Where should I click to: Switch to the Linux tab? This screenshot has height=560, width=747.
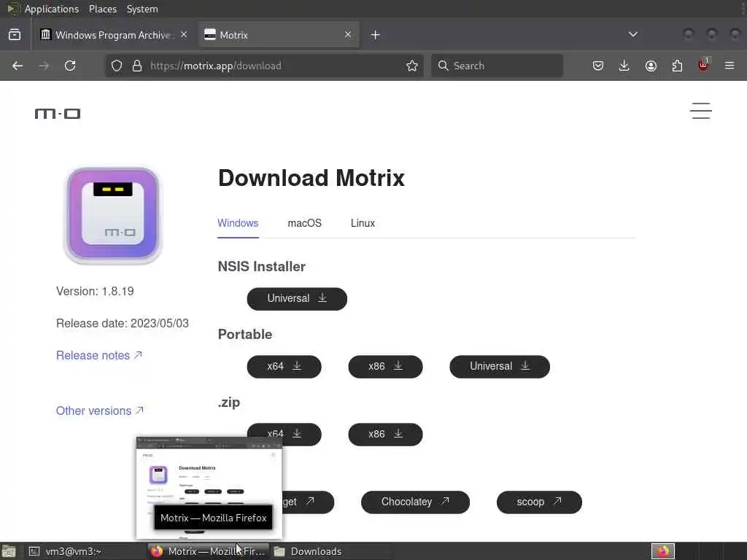pyautogui.click(x=363, y=223)
